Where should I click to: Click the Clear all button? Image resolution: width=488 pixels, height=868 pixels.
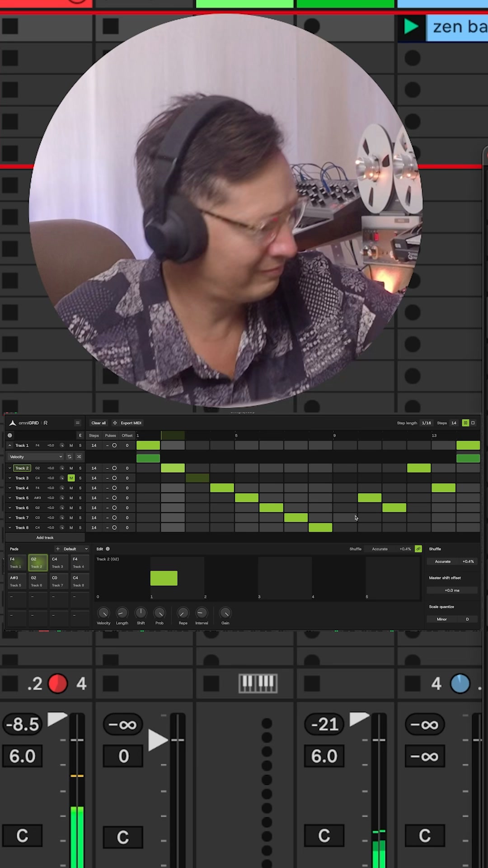[x=99, y=423]
